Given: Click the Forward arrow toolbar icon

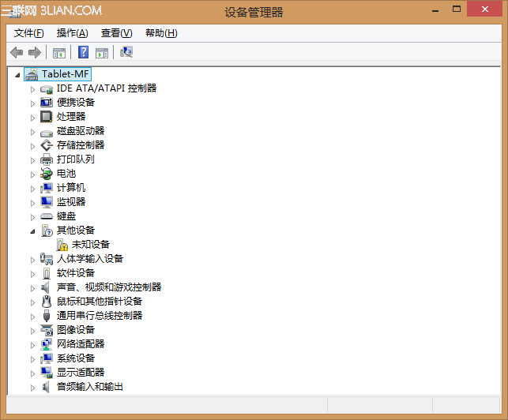Looking at the screenshot, I should pyautogui.click(x=35, y=52).
